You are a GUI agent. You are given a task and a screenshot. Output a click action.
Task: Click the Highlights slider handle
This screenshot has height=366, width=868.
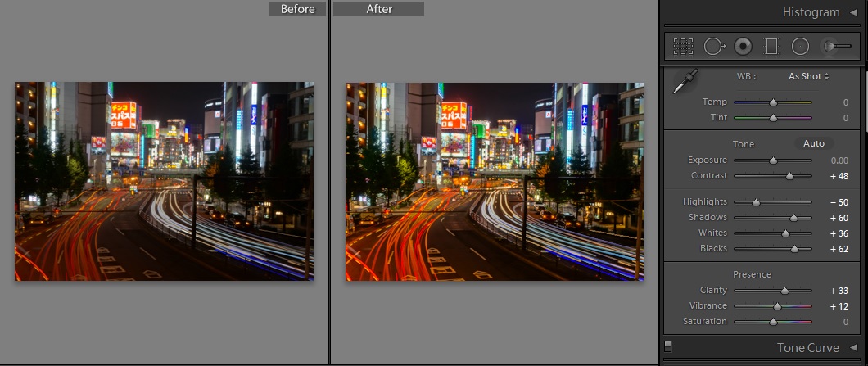tap(756, 201)
